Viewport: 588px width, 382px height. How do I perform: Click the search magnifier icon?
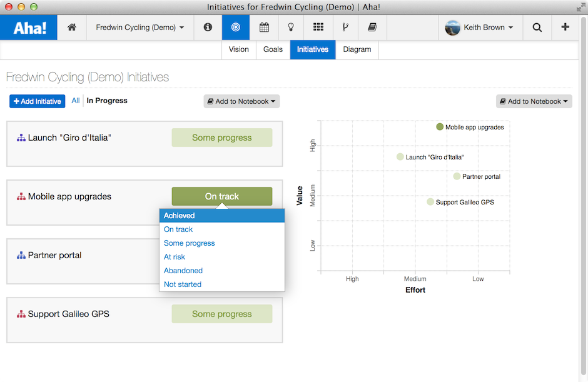tap(537, 28)
